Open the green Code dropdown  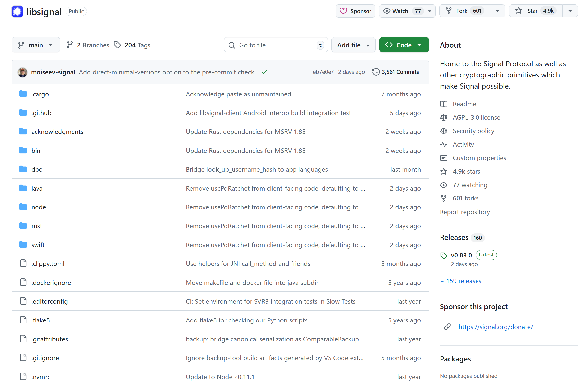[x=404, y=45]
